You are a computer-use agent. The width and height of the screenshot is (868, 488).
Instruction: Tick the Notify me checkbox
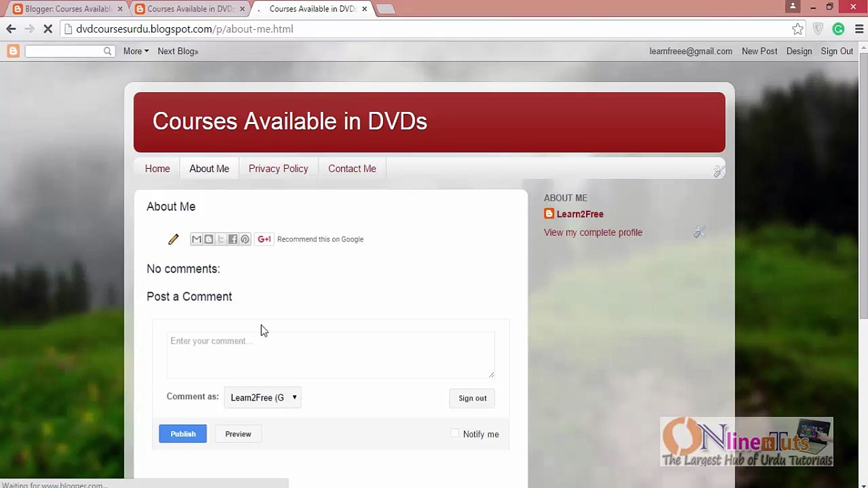pos(455,434)
